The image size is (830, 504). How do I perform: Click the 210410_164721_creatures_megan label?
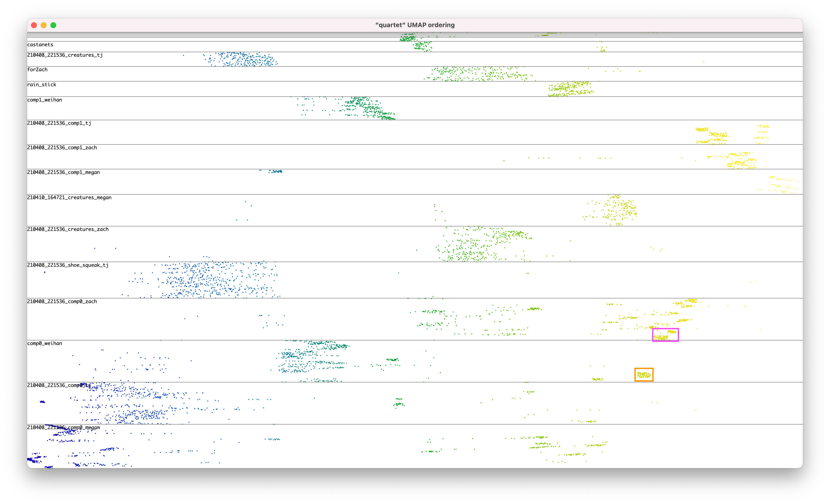click(x=69, y=198)
